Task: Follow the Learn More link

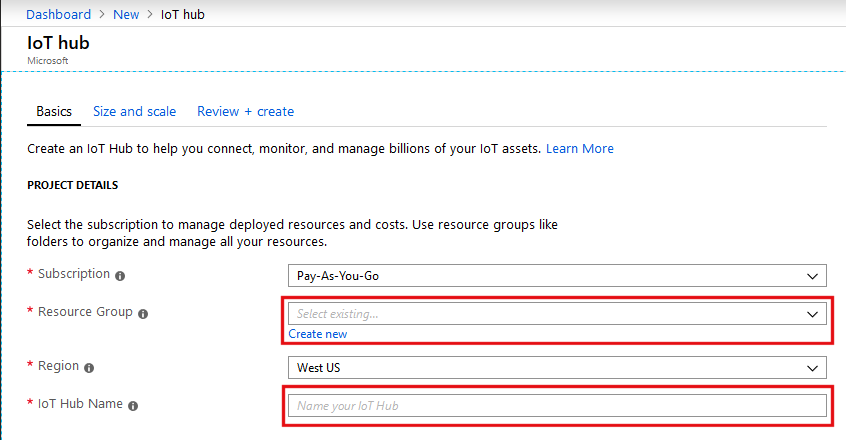Action: (x=579, y=149)
